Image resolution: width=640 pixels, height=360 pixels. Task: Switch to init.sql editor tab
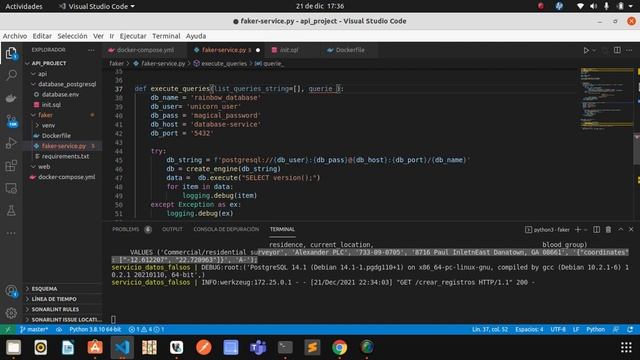click(289, 50)
